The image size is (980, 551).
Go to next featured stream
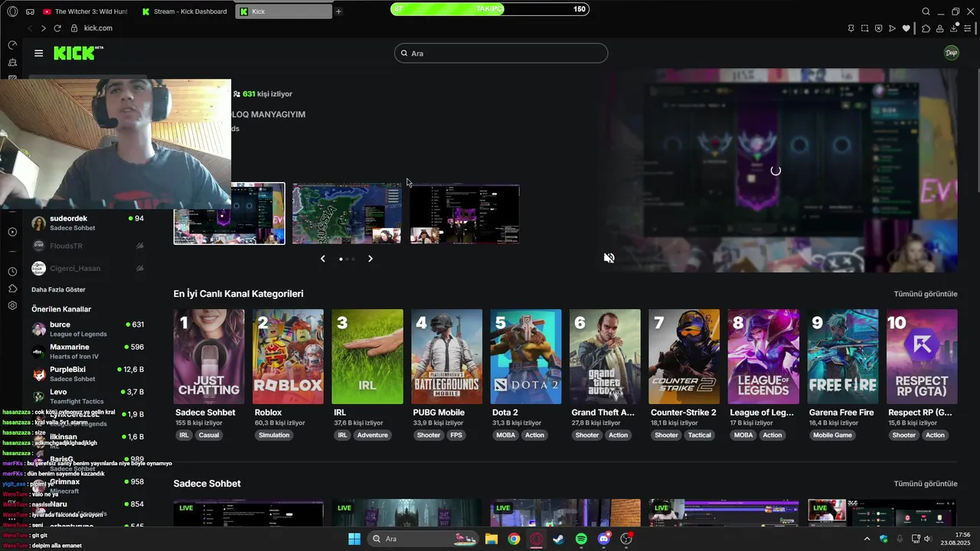(371, 259)
